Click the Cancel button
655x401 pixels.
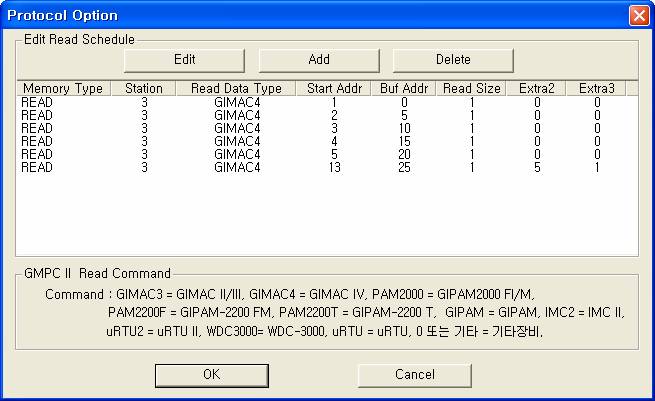[x=415, y=375]
